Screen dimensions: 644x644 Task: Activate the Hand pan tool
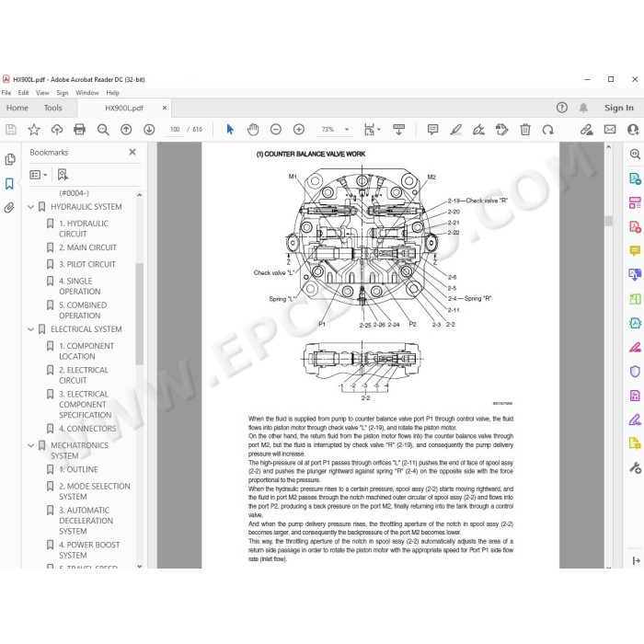(x=253, y=130)
